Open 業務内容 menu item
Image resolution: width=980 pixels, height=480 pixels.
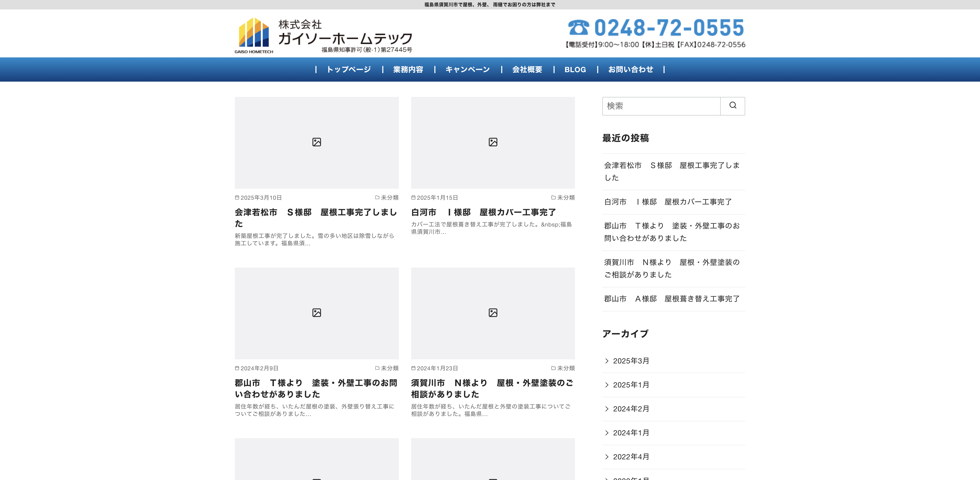coord(408,70)
